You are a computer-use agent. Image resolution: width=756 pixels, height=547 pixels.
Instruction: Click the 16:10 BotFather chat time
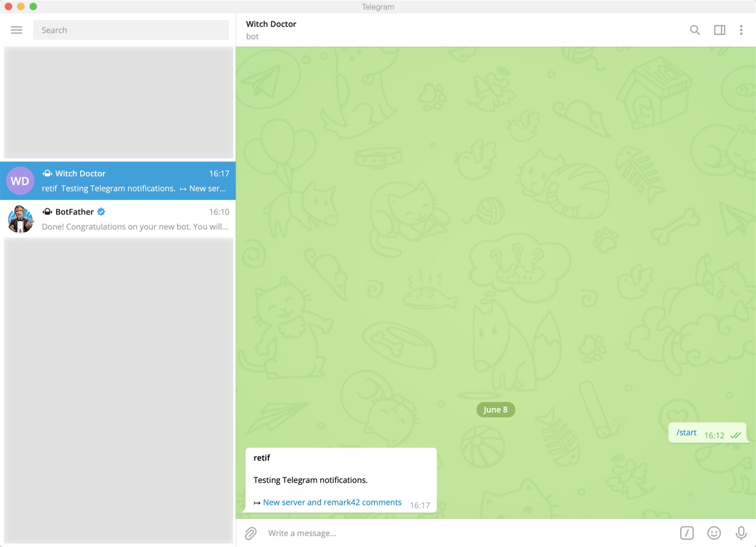219,211
